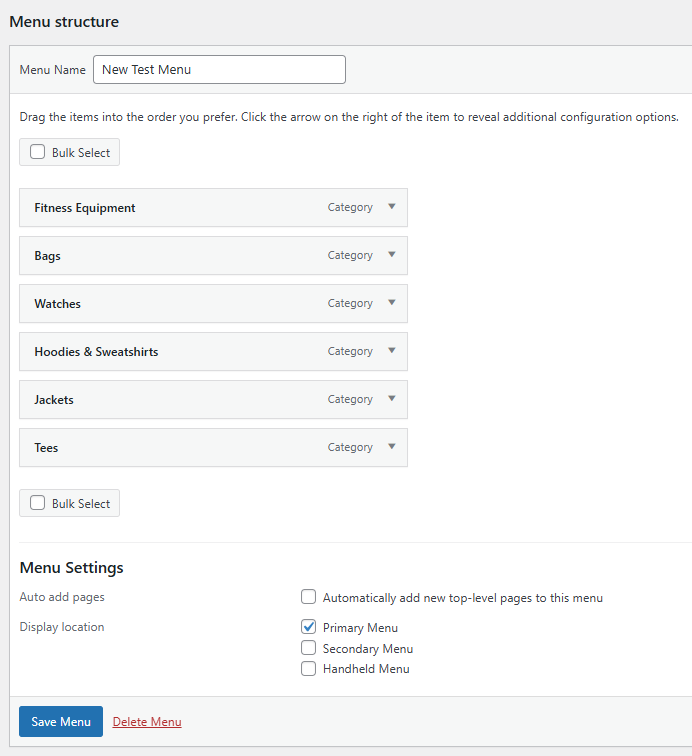Click the Delete Menu link
The width and height of the screenshot is (692, 756).
click(x=147, y=722)
